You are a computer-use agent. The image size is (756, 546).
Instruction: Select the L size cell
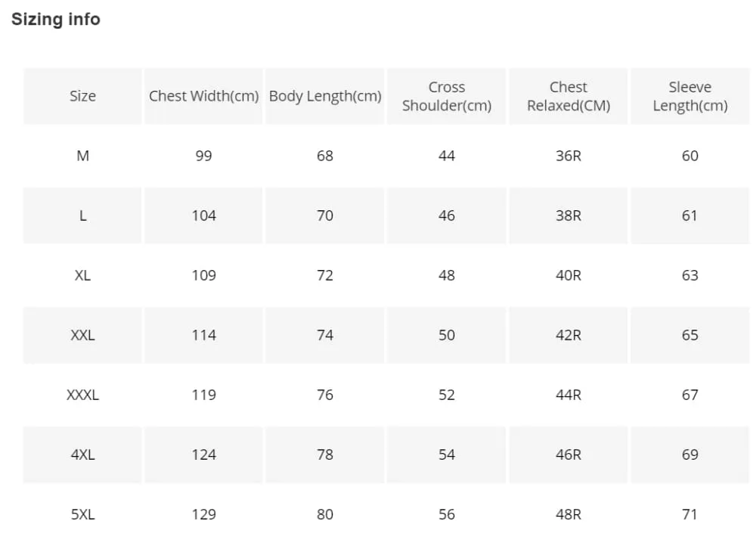click(82, 216)
